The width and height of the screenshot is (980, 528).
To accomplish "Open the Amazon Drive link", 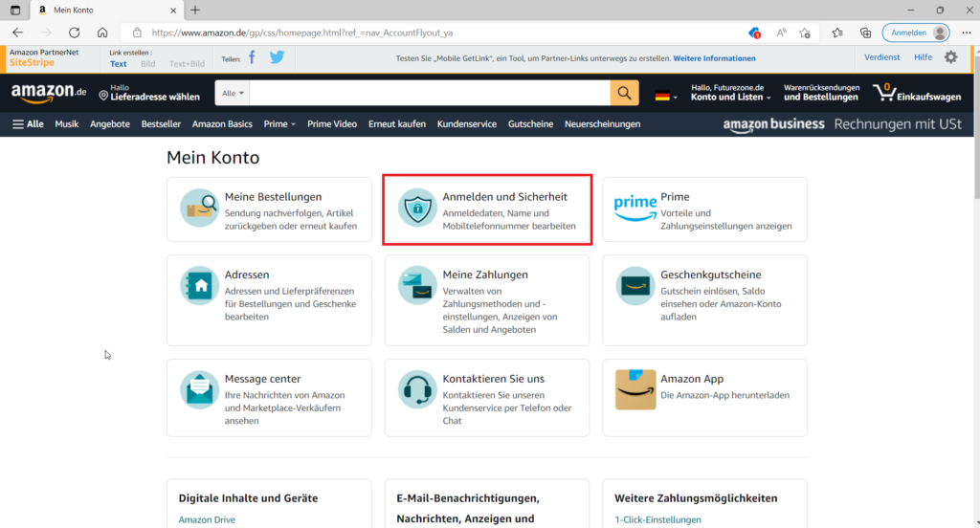I will (x=207, y=519).
